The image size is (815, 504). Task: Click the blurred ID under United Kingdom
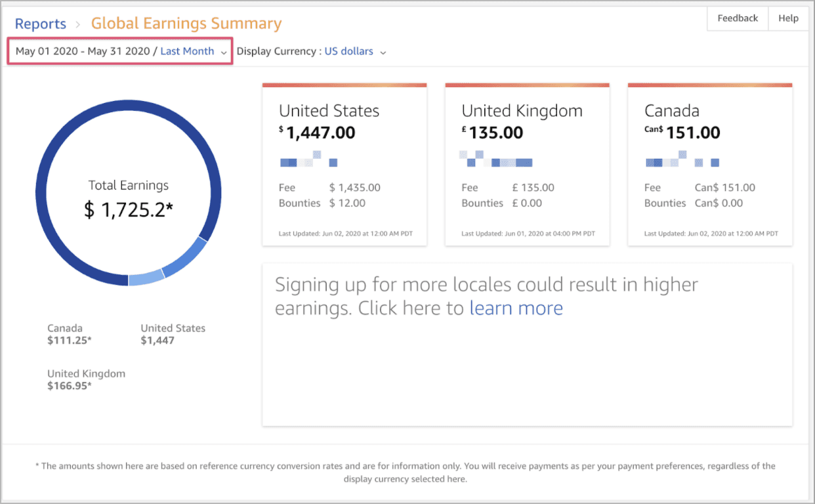tap(495, 158)
